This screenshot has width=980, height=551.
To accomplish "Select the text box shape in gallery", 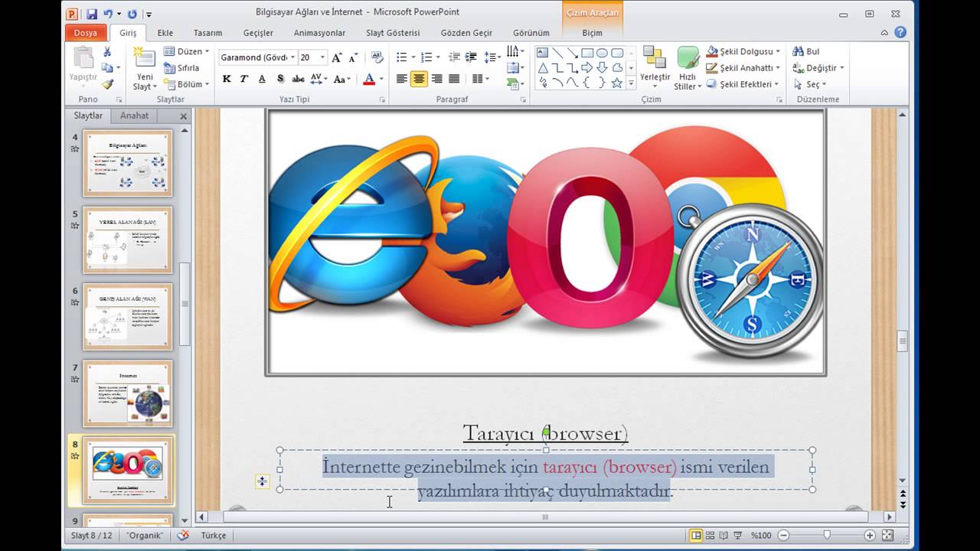I will point(542,53).
